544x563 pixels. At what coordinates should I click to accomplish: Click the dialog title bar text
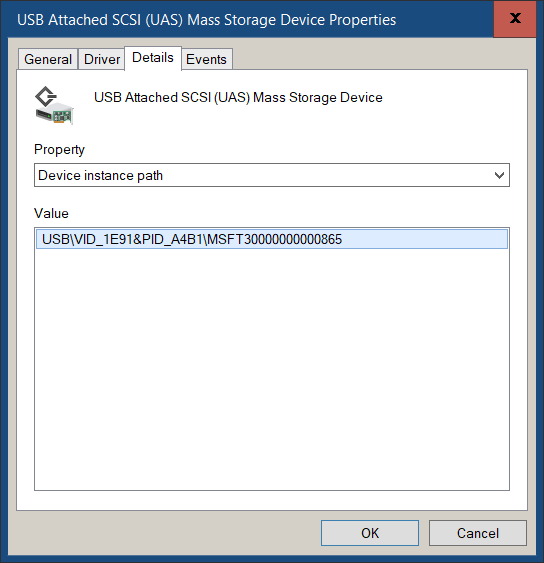[206, 20]
